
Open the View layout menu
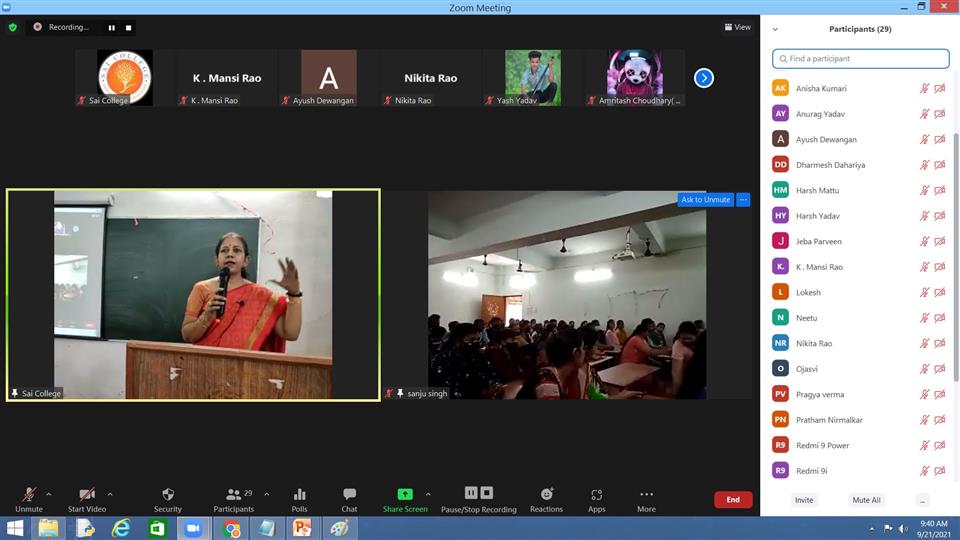[x=737, y=27]
